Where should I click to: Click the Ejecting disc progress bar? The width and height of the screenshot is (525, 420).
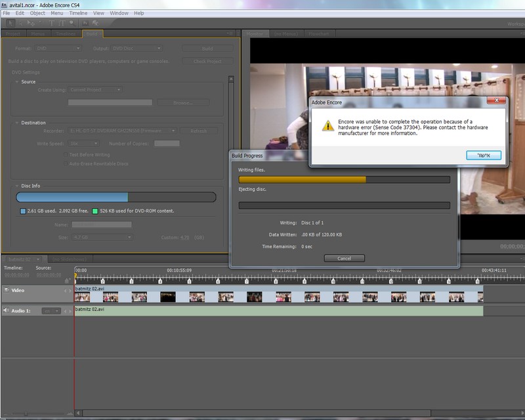click(x=344, y=205)
